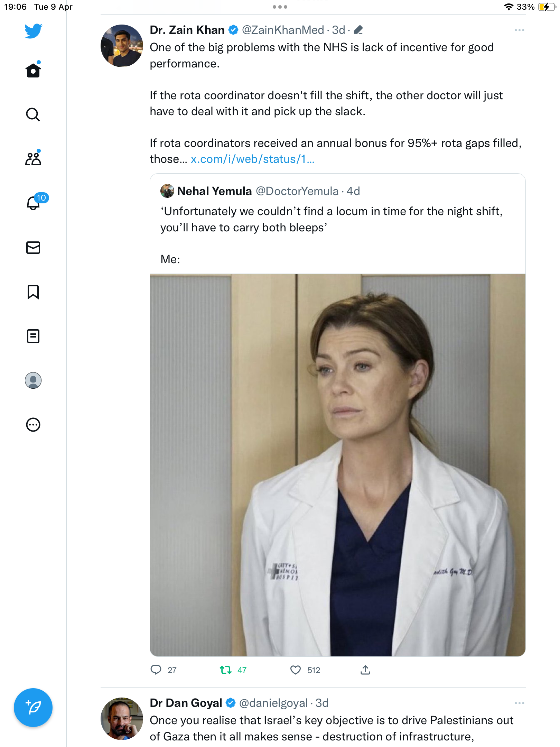The height and width of the screenshot is (747, 560).
Task: Open the x.com/i/web/status link
Action: [x=252, y=159]
